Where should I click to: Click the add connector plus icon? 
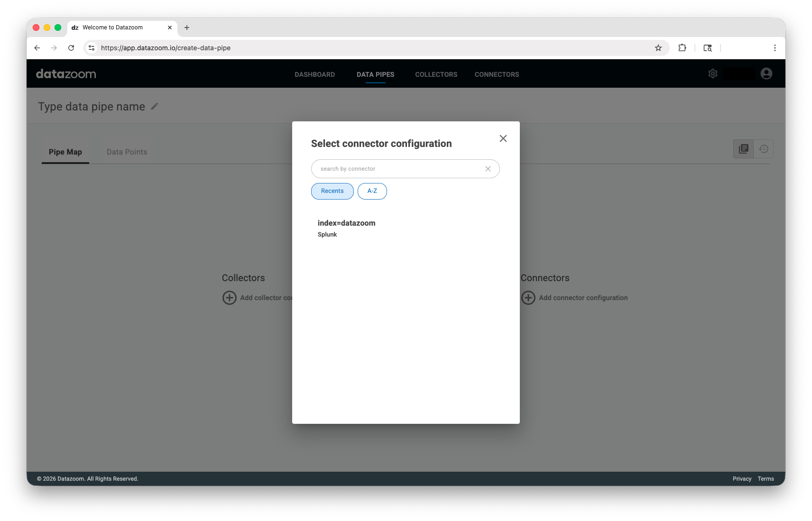[x=528, y=298]
